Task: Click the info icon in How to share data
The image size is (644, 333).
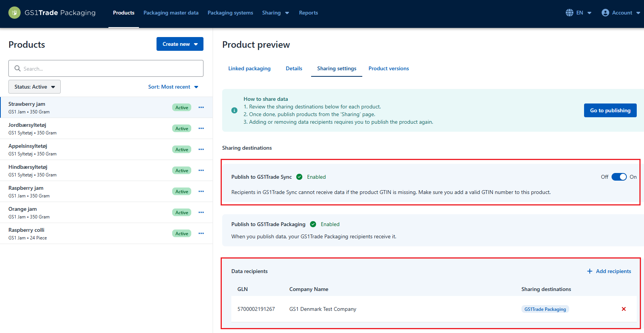Action: (234, 110)
